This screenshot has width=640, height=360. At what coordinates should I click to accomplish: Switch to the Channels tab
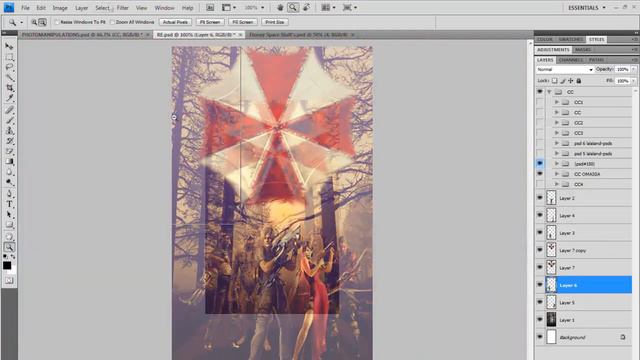571,60
